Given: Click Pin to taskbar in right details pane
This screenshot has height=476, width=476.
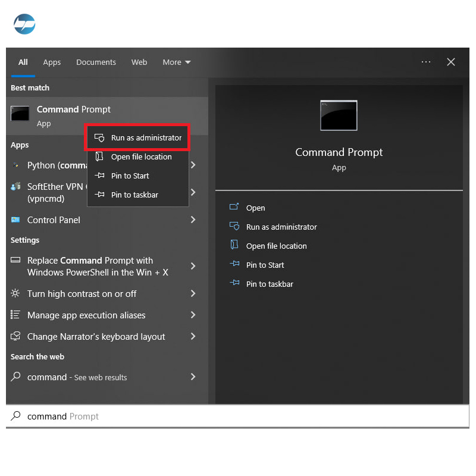Looking at the screenshot, I should [270, 284].
